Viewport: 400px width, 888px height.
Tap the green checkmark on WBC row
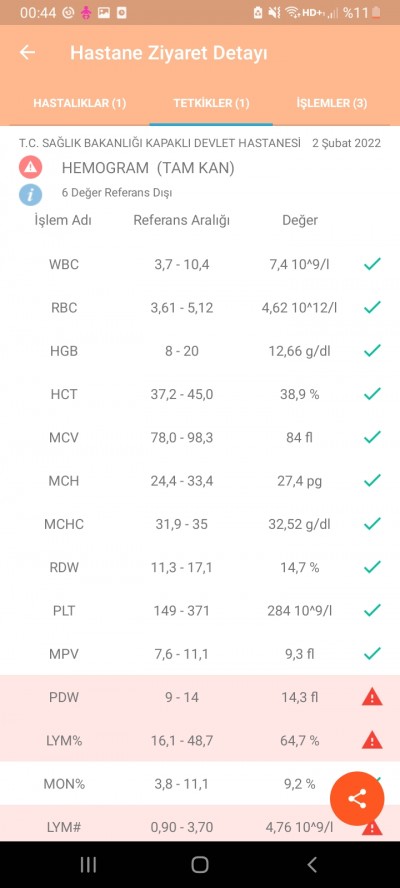click(x=372, y=264)
